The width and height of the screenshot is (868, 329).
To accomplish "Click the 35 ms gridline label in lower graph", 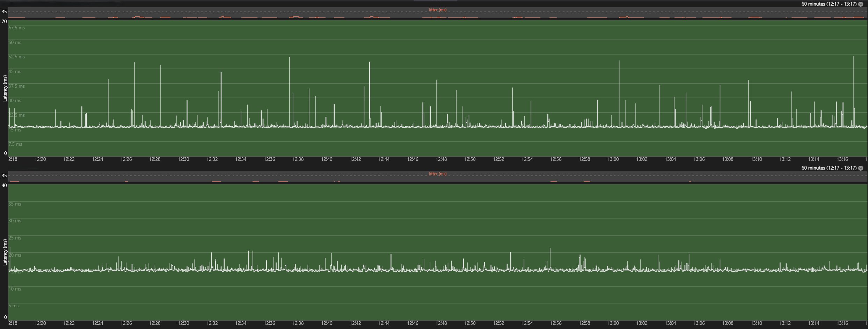I will (x=15, y=204).
